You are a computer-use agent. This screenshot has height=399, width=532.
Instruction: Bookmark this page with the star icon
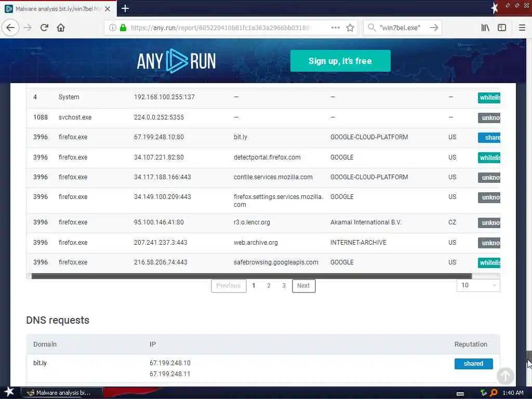click(x=350, y=28)
